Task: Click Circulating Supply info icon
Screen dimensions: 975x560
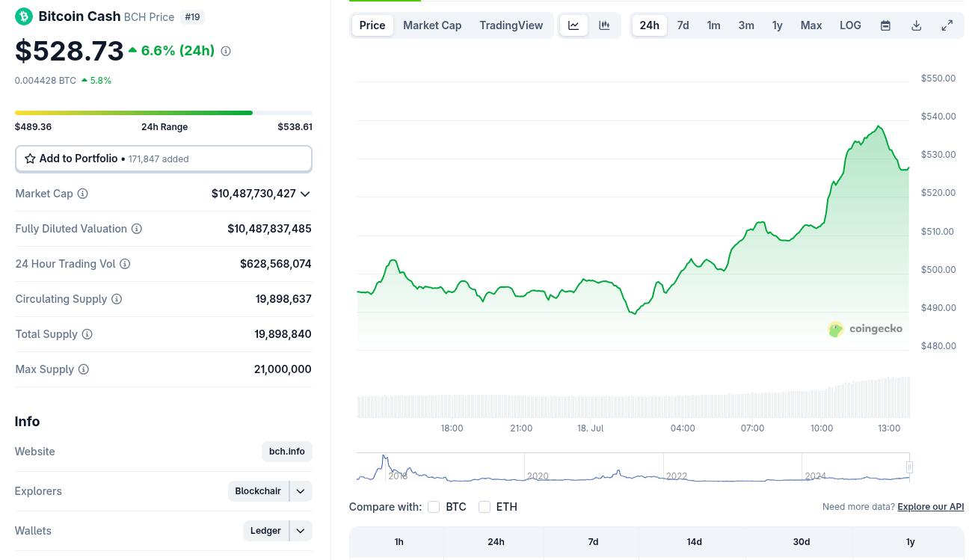Action: coord(117,299)
